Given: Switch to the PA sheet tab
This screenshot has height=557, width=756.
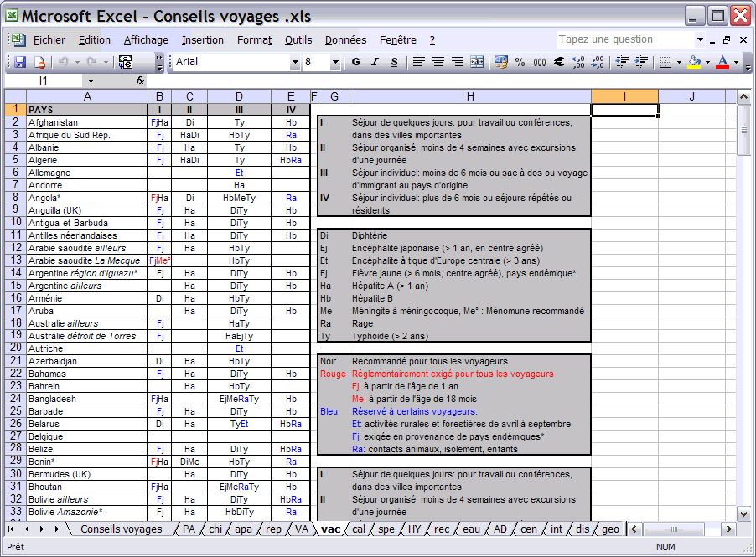Looking at the screenshot, I should pyautogui.click(x=189, y=529).
